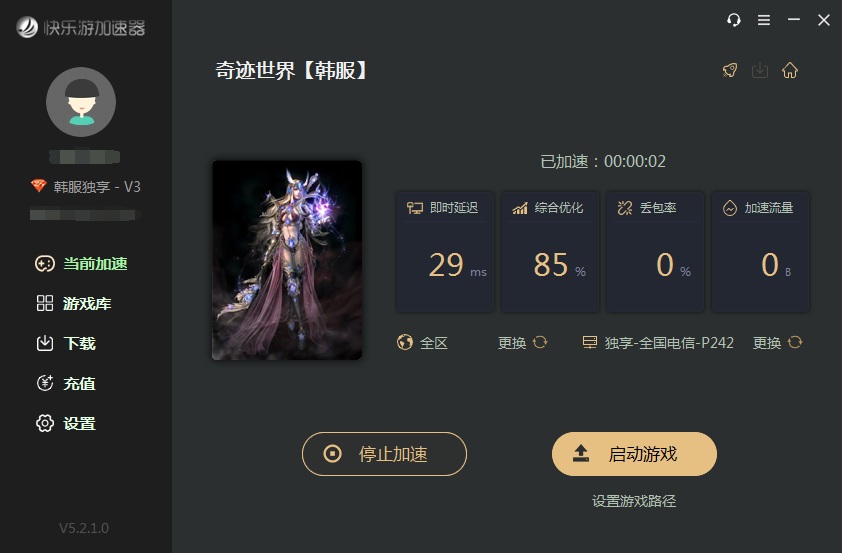842x553 pixels.
Task: Change node 独享-全国电信-P242
Action: point(767,343)
